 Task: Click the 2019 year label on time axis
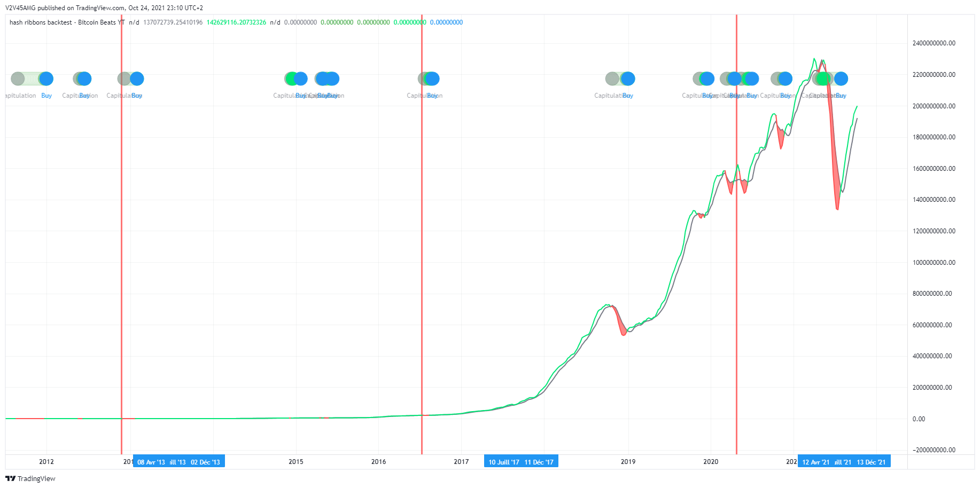pos(628,462)
